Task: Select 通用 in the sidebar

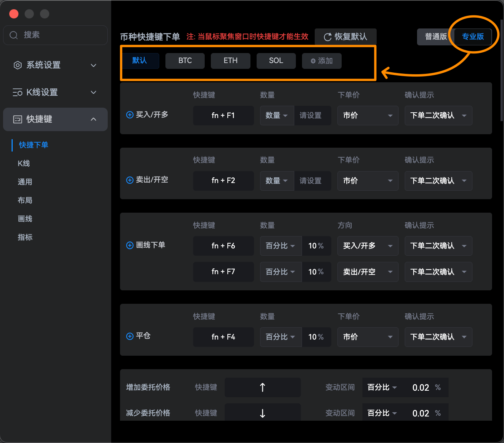Action: click(x=25, y=182)
